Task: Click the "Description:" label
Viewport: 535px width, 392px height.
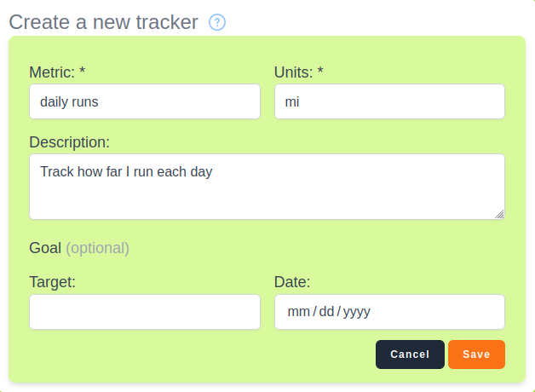Action: 69,141
